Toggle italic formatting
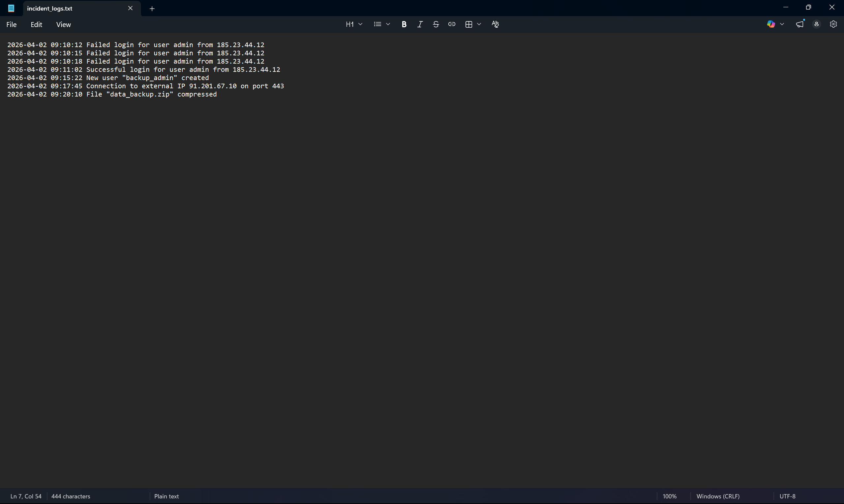 420,24
